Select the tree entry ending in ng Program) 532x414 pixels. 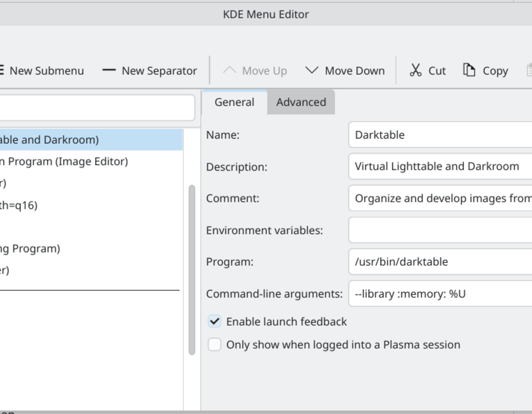point(91,248)
